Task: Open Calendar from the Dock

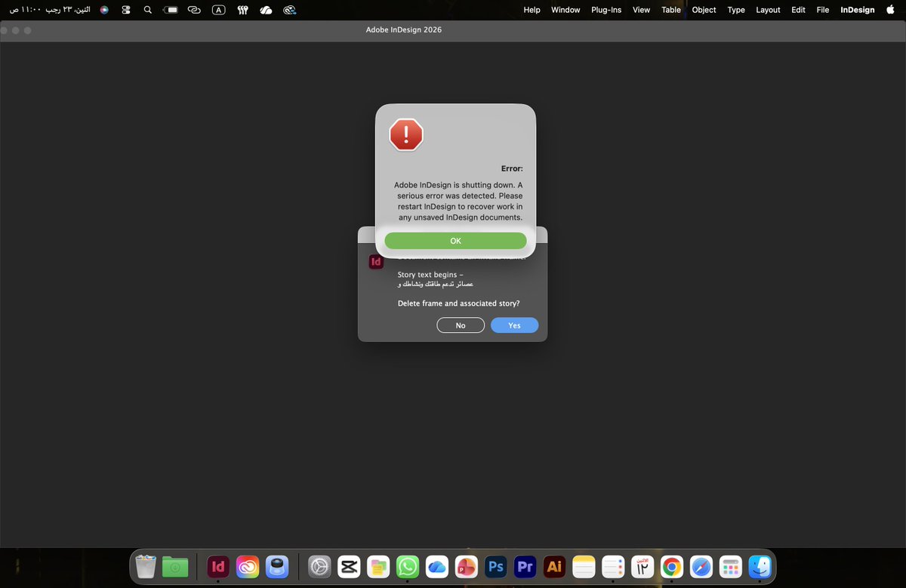Action: coord(643,566)
